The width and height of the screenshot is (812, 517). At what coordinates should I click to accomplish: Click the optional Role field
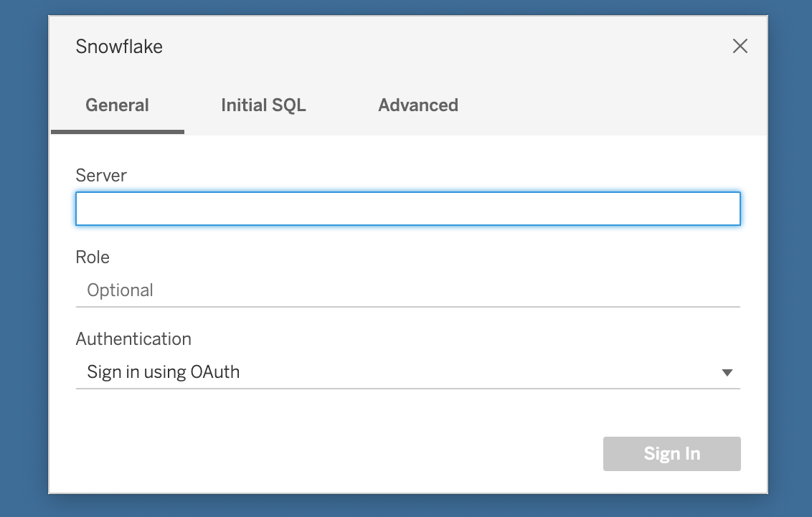408,290
